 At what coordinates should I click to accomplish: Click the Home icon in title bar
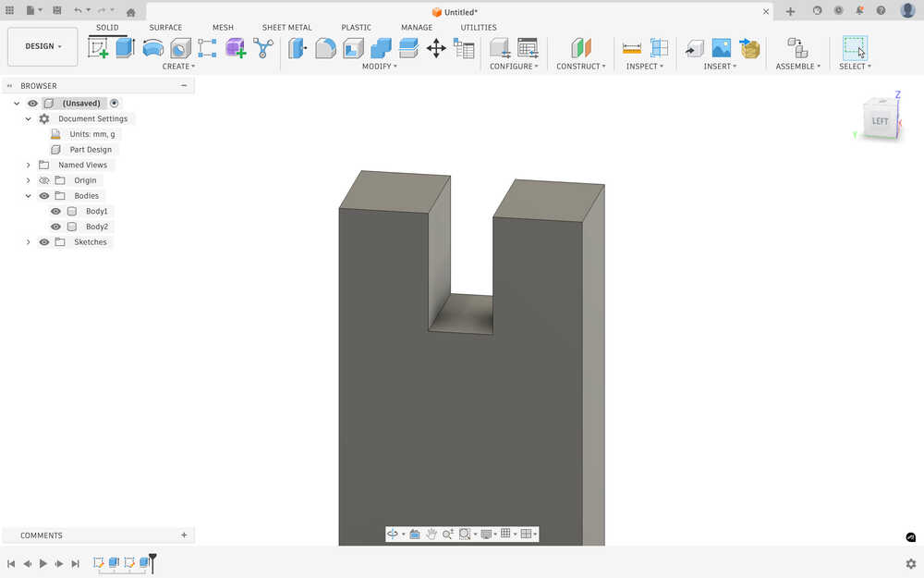[x=131, y=12]
